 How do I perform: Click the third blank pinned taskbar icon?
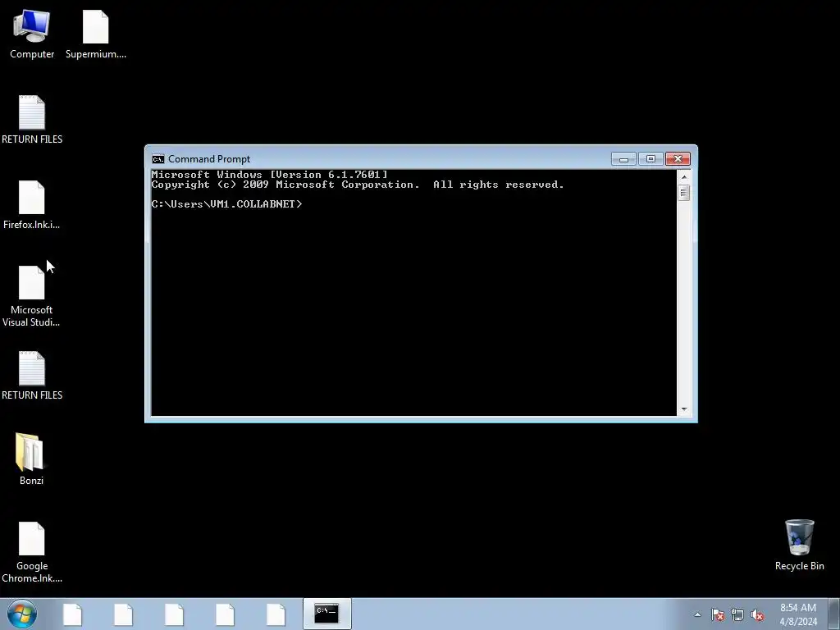[x=174, y=614]
